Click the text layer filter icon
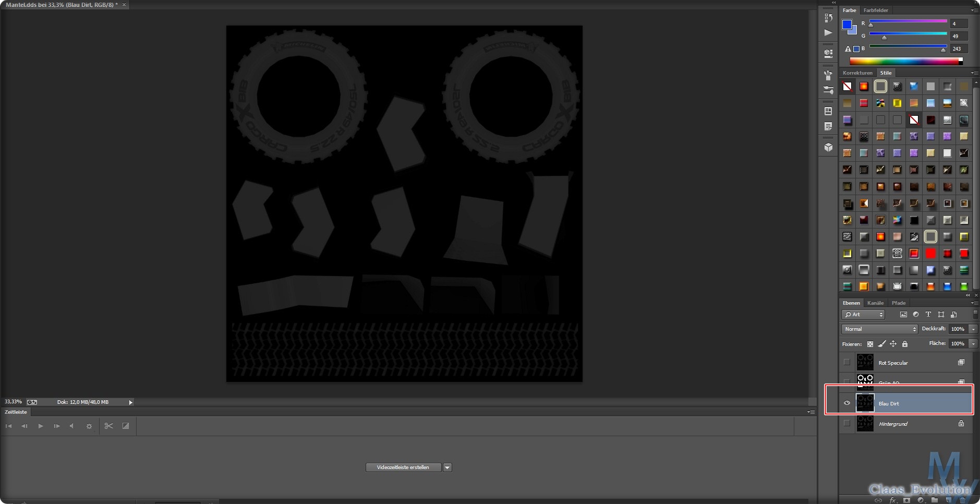 [928, 315]
